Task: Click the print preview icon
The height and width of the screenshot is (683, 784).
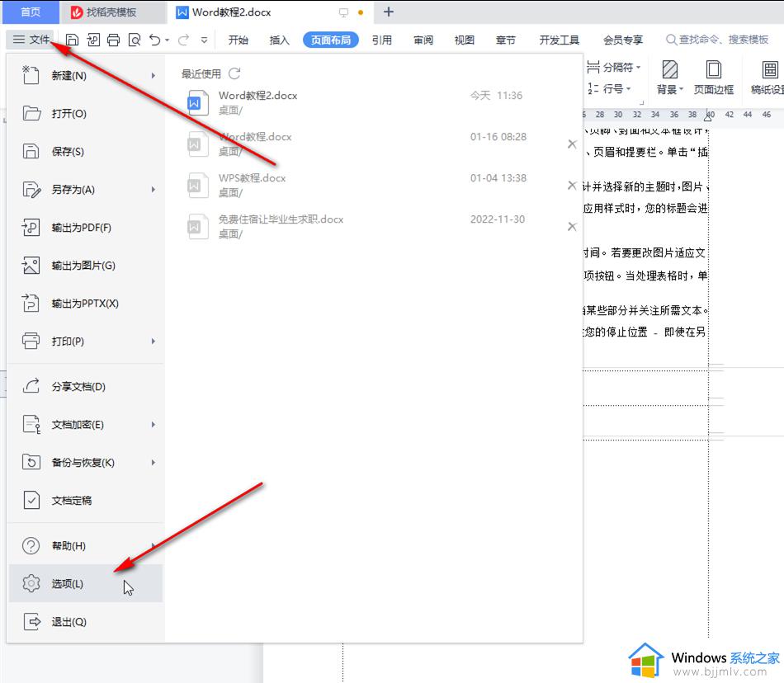Action: [x=135, y=40]
